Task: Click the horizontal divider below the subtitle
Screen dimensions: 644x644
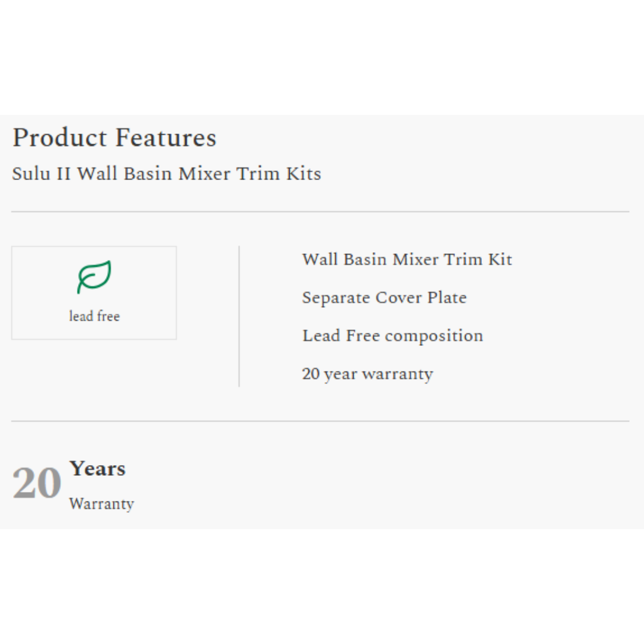Action: coord(320,212)
